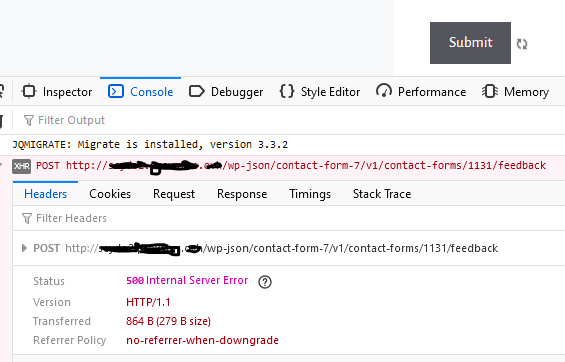565x362 pixels.
Task: Click the Inspector icon
Action: 29,91
